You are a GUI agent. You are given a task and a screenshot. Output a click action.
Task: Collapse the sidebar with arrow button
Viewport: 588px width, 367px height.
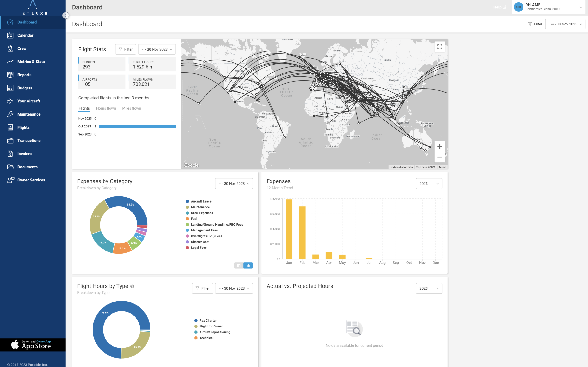pos(65,16)
